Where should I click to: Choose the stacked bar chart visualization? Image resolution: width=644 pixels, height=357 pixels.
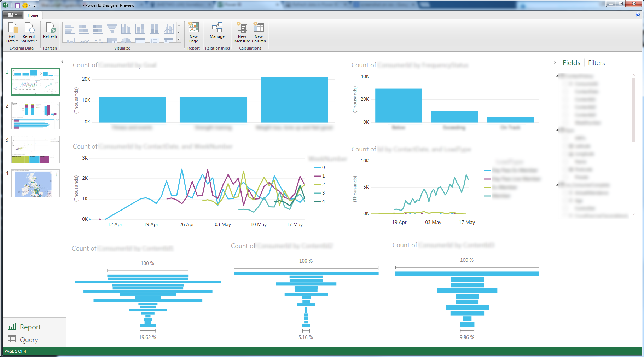(84, 29)
